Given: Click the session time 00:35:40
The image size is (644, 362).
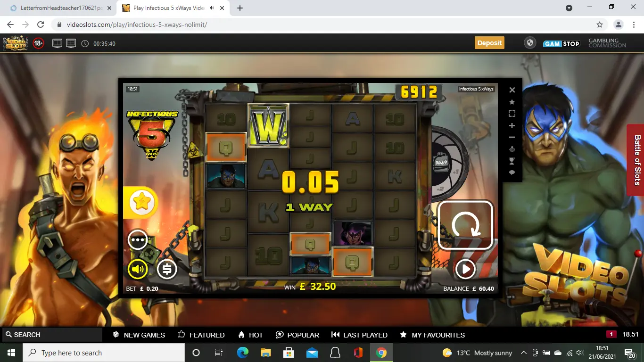Looking at the screenshot, I should pyautogui.click(x=104, y=43).
